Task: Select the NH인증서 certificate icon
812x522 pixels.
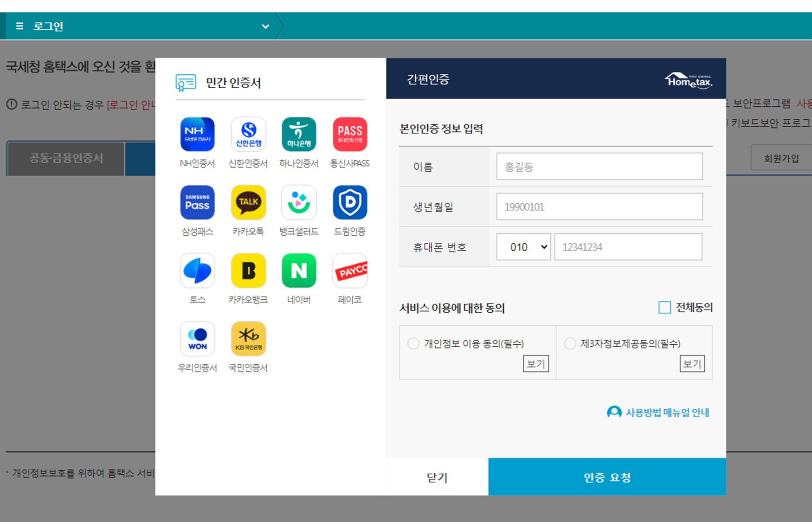Action: (x=197, y=135)
